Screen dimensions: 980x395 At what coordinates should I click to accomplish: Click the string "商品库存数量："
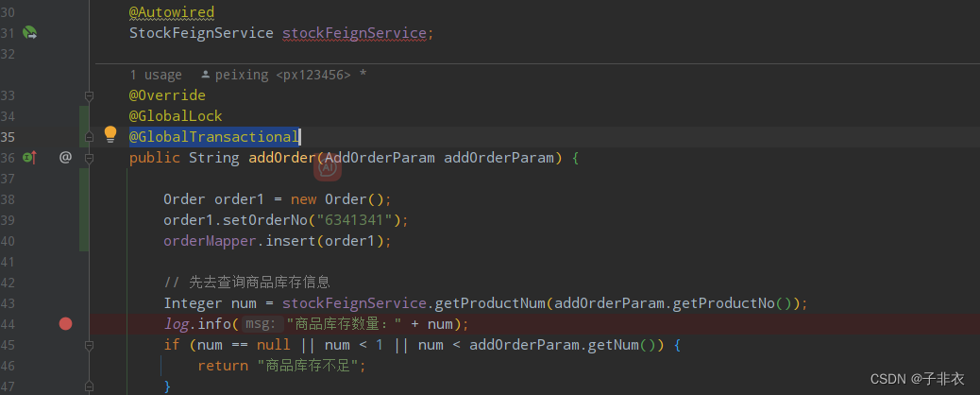345,324
